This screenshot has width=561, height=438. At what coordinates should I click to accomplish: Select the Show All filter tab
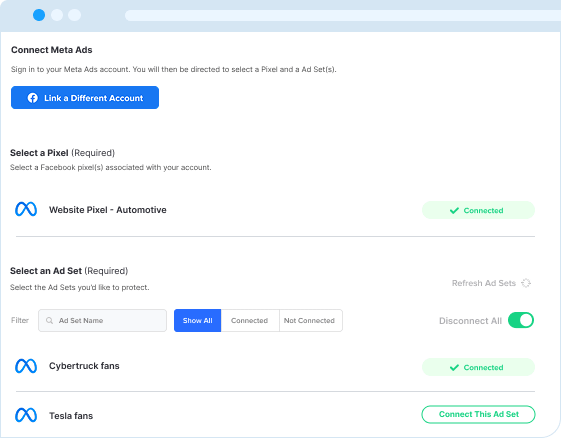(197, 320)
